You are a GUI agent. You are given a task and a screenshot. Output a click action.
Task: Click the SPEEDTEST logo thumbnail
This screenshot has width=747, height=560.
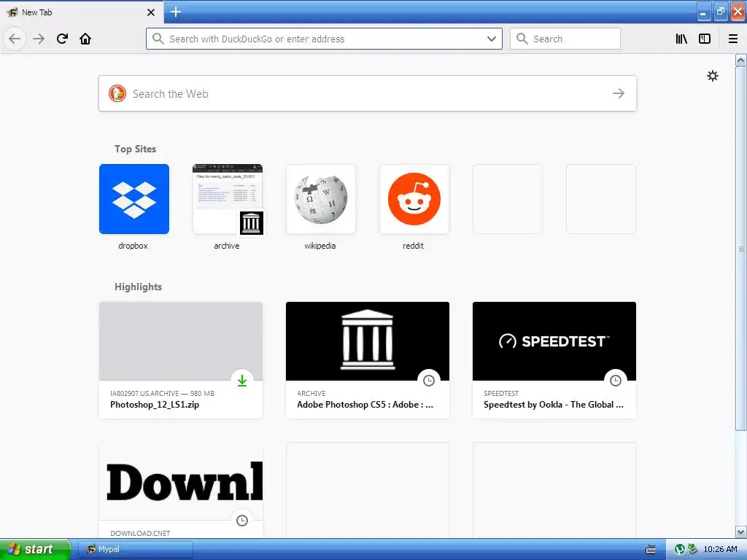point(554,341)
